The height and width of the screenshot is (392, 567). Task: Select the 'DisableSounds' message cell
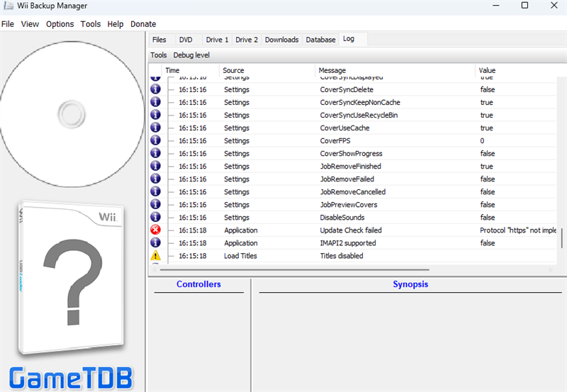point(342,218)
